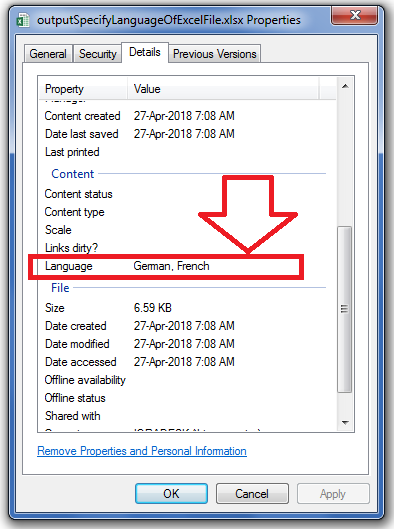Collapse the File group header
This screenshot has height=529, width=394.
[60, 288]
